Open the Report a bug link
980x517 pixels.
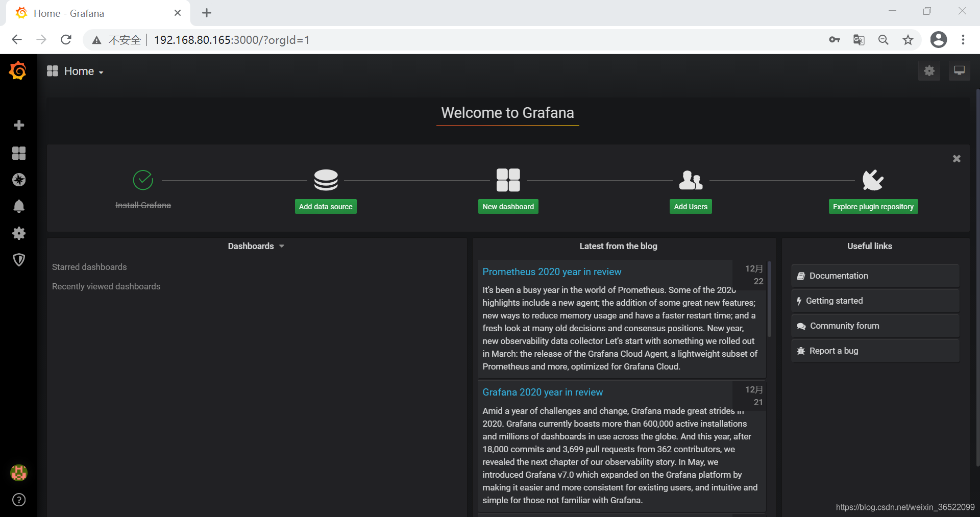(x=875, y=351)
